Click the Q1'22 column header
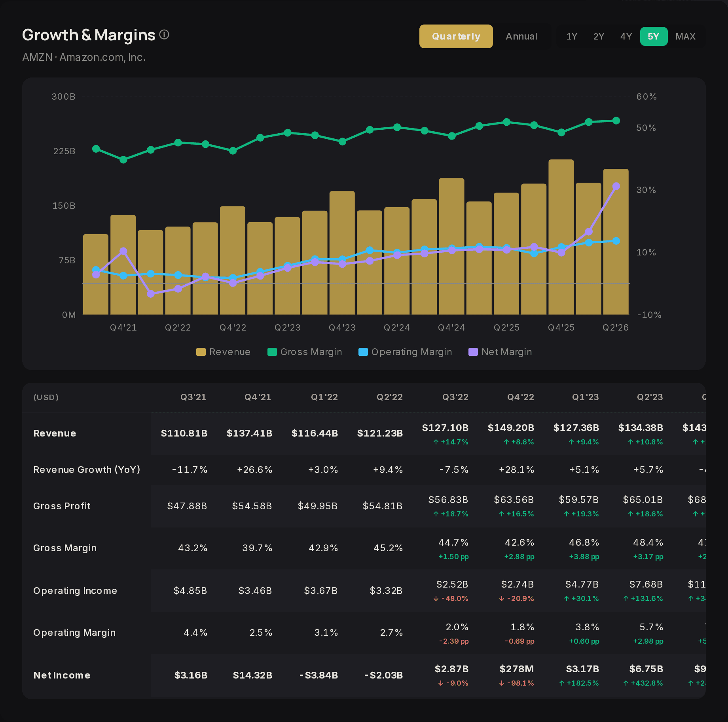 324,397
